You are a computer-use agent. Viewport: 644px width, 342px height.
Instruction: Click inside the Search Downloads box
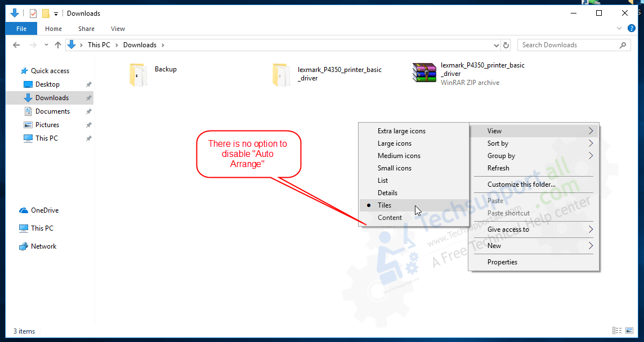[x=563, y=44]
